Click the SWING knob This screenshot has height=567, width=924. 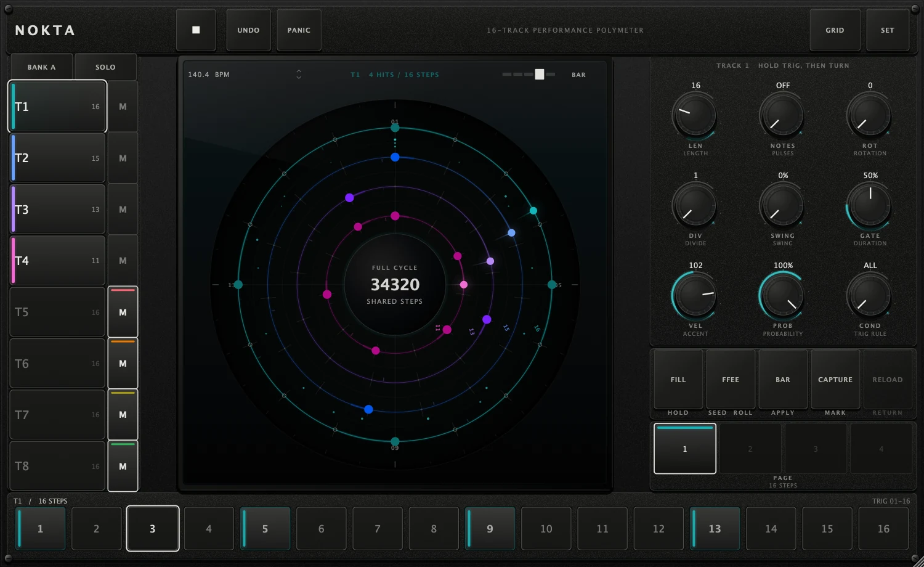pyautogui.click(x=782, y=206)
